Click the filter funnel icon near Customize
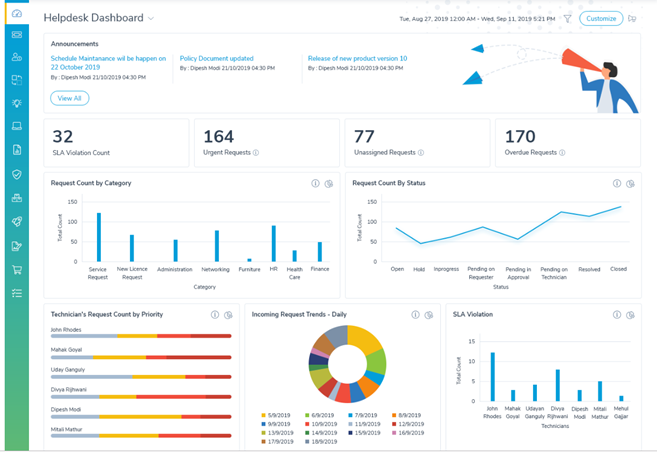This screenshot has width=657, height=455. click(x=567, y=18)
